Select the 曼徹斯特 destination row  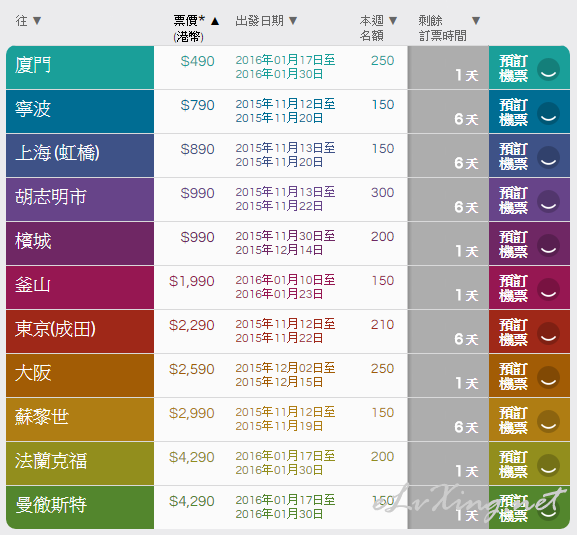[288, 507]
